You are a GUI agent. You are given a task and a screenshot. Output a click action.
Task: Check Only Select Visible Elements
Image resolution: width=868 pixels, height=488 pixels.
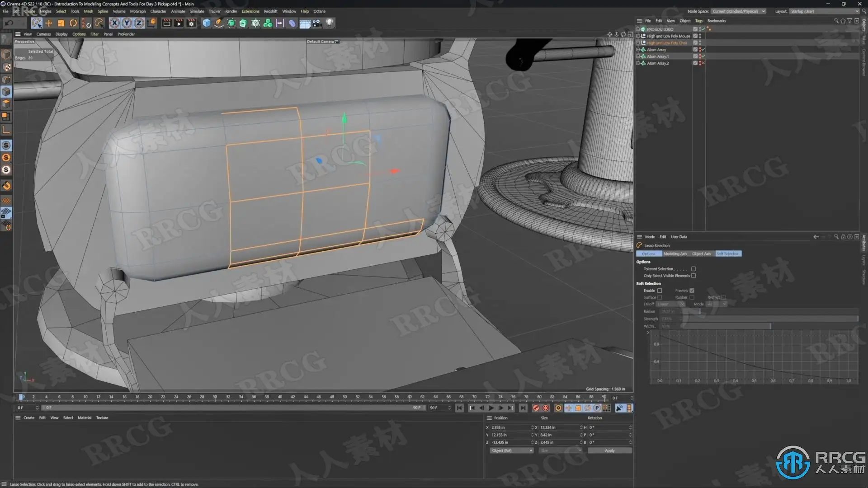(x=693, y=276)
